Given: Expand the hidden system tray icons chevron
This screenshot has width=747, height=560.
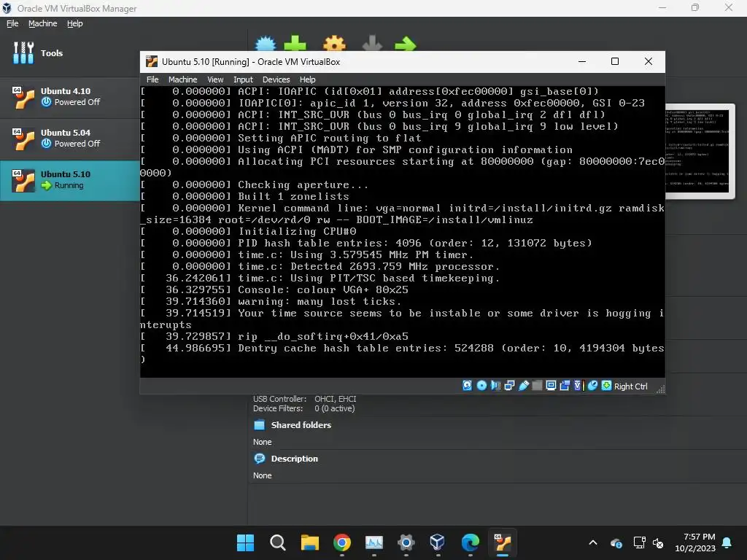Looking at the screenshot, I should (x=592, y=542).
